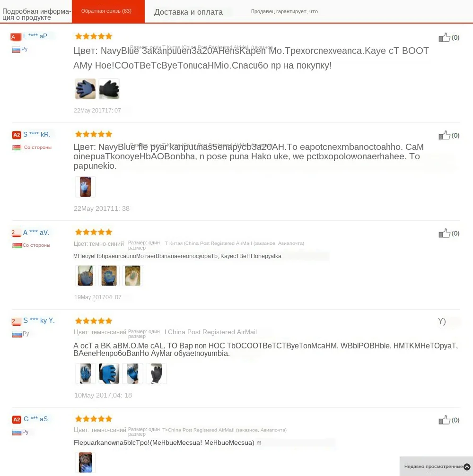
Task: Expand the Недавно просмотренные panel arrow
Action: (467, 467)
